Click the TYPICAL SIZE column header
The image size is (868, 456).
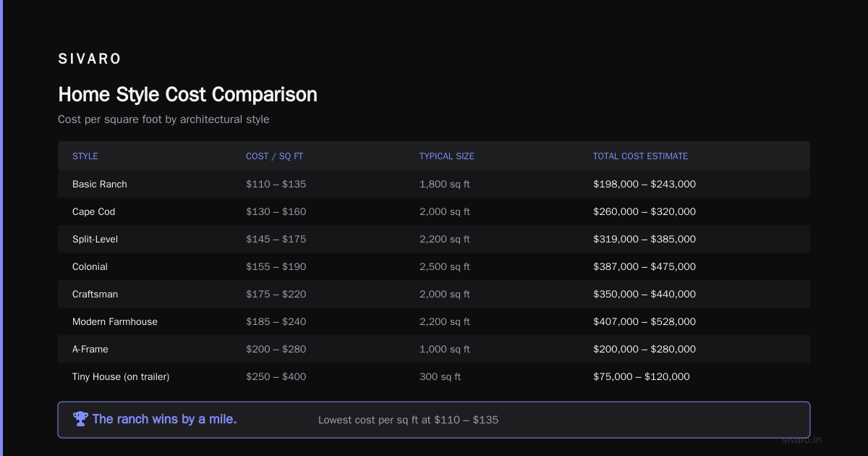(x=447, y=156)
